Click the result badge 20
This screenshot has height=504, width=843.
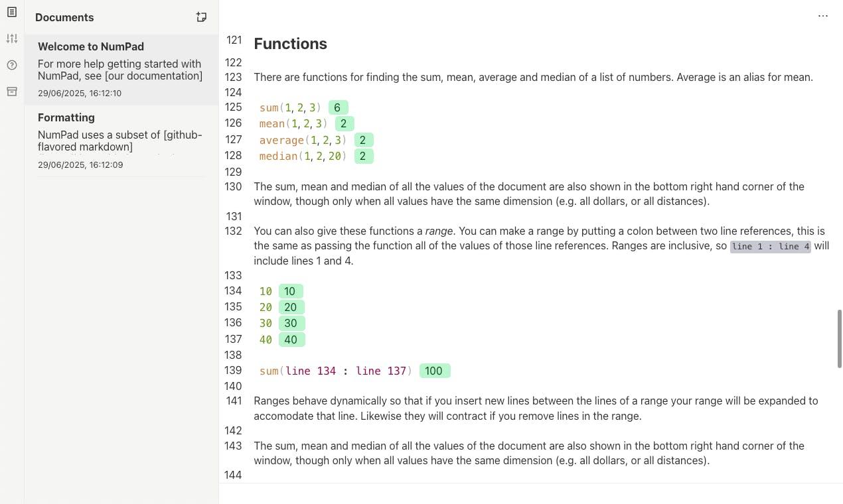(291, 307)
